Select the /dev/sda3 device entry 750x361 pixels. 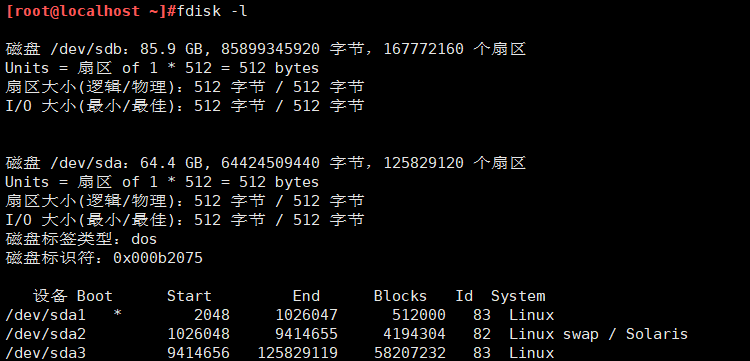click(45, 353)
